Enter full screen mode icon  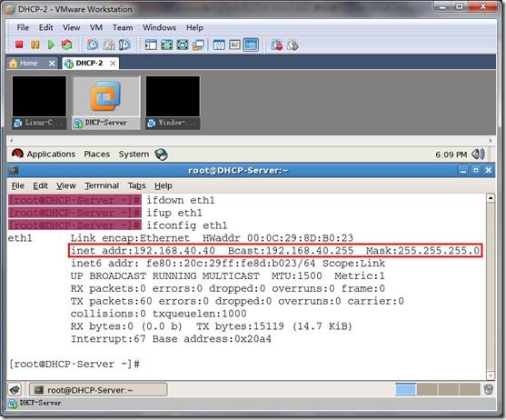[x=183, y=45]
